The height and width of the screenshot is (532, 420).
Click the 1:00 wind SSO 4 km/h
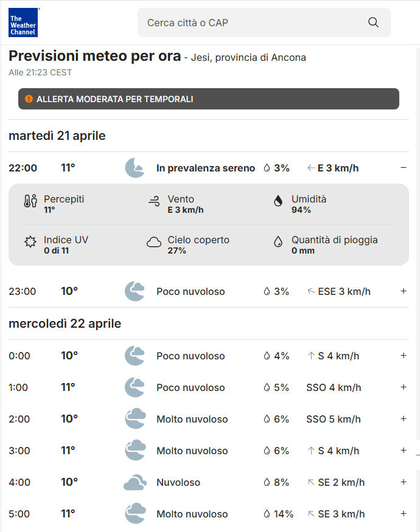(x=334, y=387)
